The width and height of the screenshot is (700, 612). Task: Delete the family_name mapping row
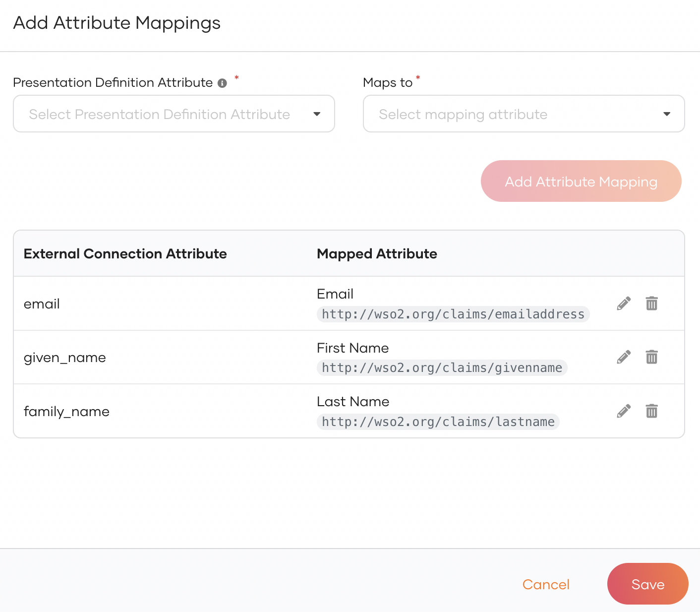pyautogui.click(x=651, y=411)
